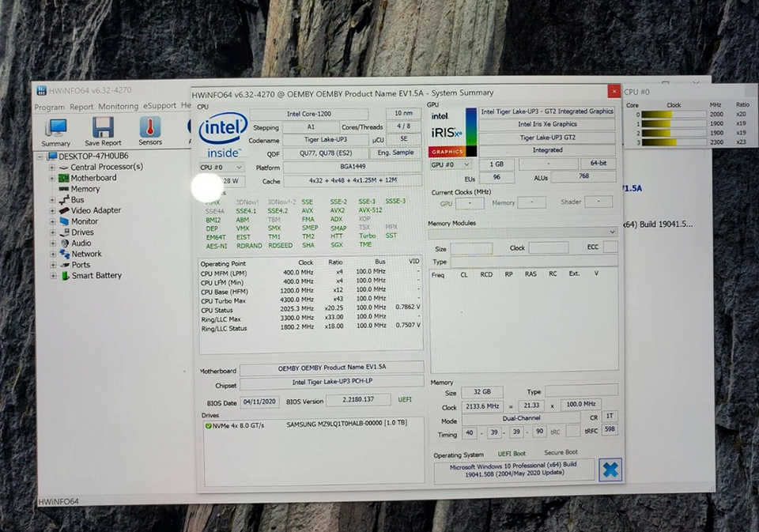Click the 32 GB memory size field
The width and height of the screenshot is (759, 532).
pos(482,391)
